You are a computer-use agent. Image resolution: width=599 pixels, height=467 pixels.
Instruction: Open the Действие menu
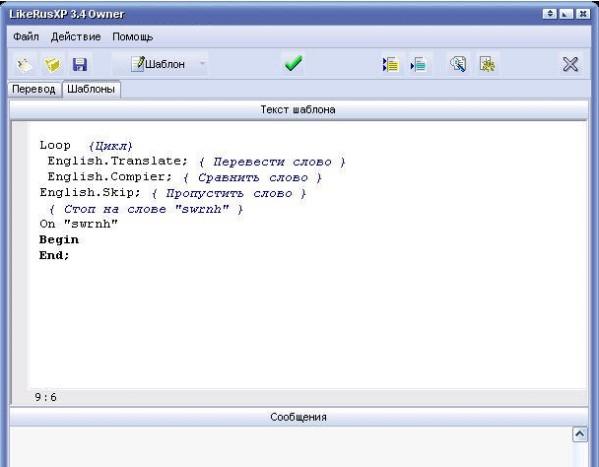click(76, 37)
